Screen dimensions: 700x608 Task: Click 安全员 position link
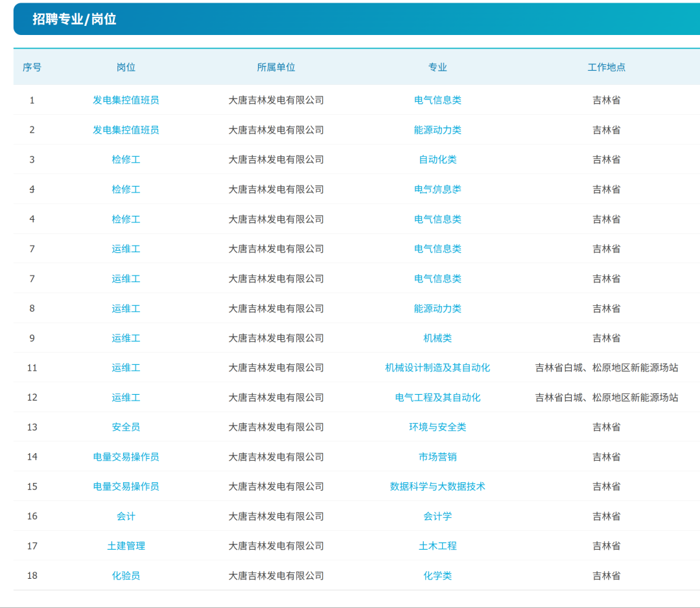click(126, 427)
